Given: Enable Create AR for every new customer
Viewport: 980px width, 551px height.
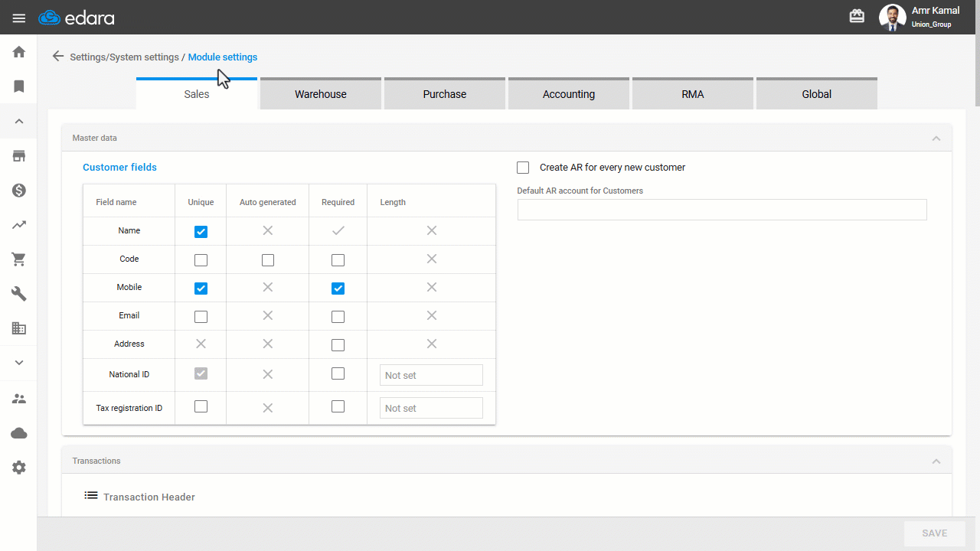Looking at the screenshot, I should click(x=523, y=168).
